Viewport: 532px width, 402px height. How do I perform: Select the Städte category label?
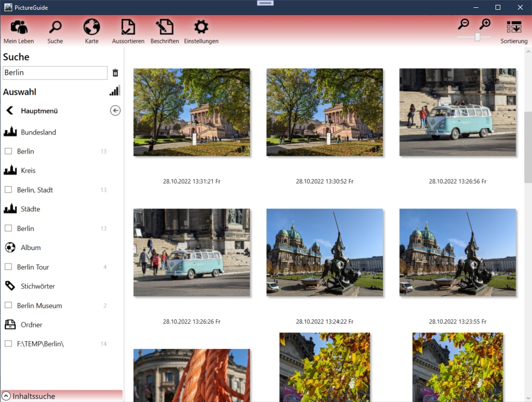point(31,209)
